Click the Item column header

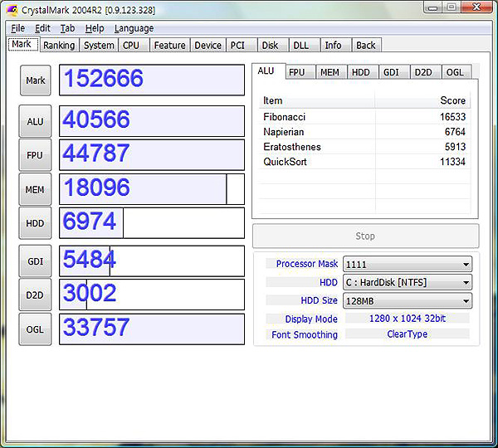[317, 100]
